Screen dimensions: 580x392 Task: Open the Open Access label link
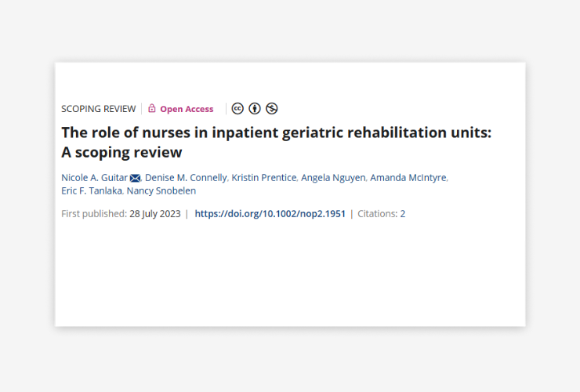[187, 109]
